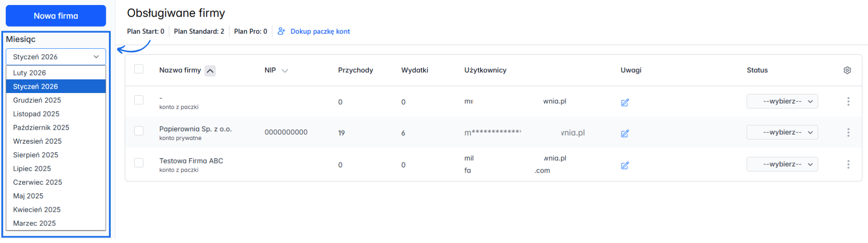868x243 pixels.
Task: Collapse the Miesiąc month dropdown
Action: (56, 57)
